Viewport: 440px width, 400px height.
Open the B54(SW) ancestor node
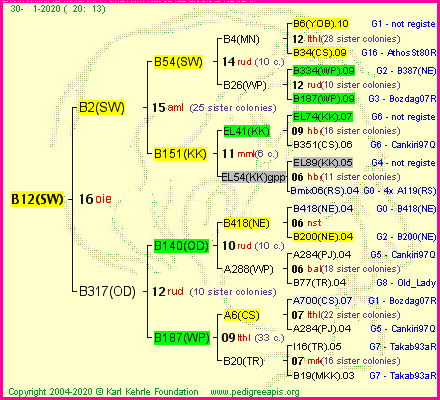[178, 62]
